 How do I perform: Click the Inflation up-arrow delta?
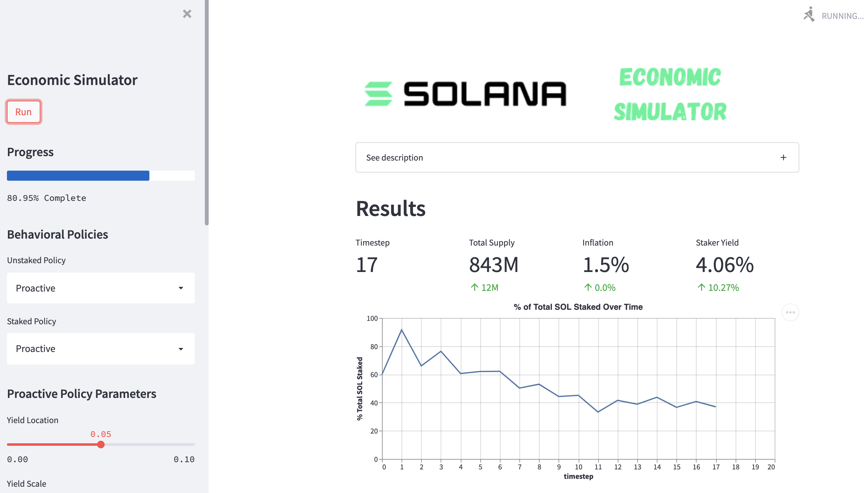[599, 287]
